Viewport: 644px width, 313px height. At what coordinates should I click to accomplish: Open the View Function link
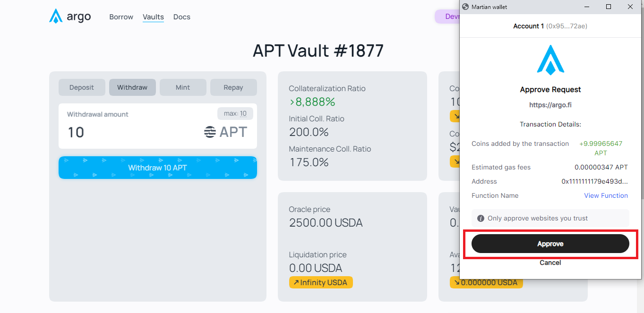point(606,195)
